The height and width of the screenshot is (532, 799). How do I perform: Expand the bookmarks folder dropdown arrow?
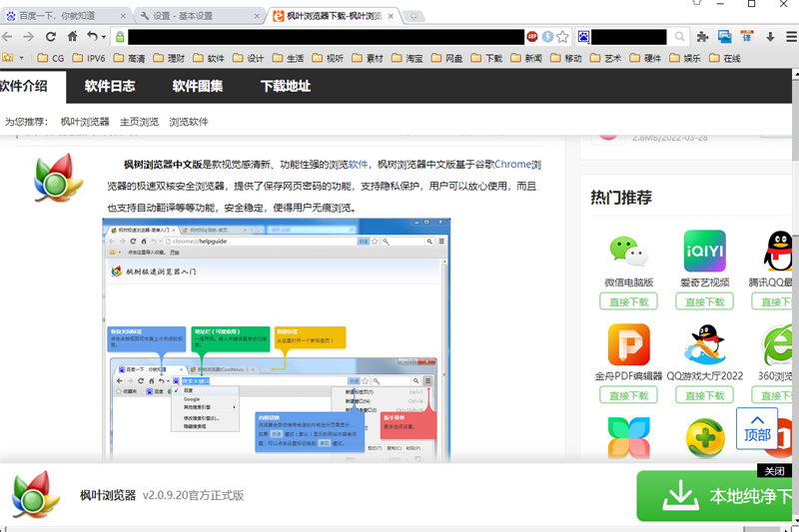[x=21, y=58]
